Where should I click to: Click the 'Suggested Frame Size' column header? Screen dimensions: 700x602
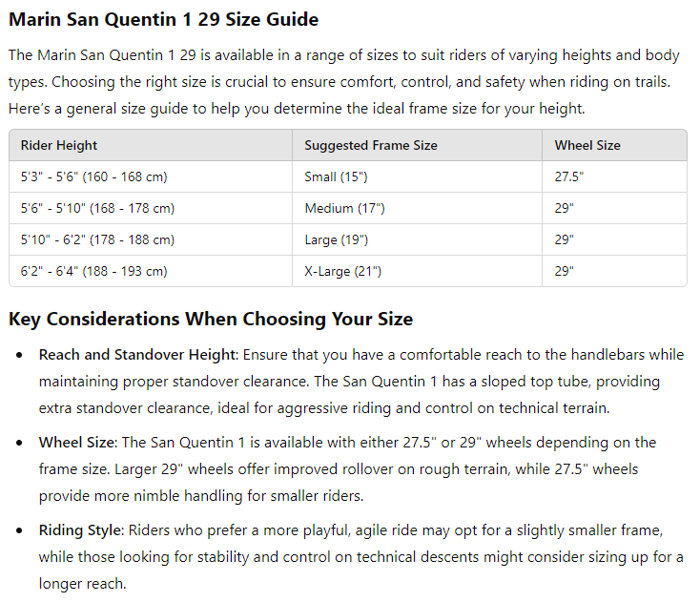[371, 146]
